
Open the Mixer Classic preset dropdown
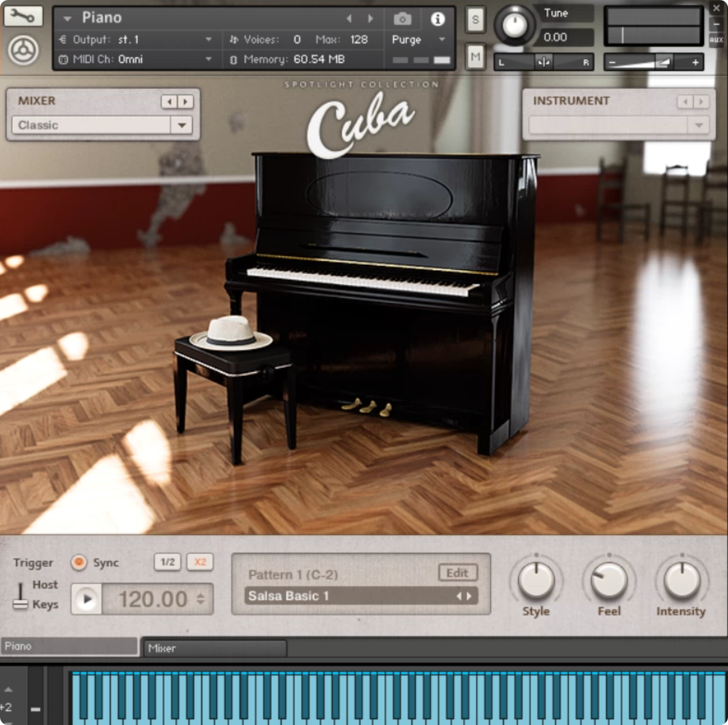point(182,125)
